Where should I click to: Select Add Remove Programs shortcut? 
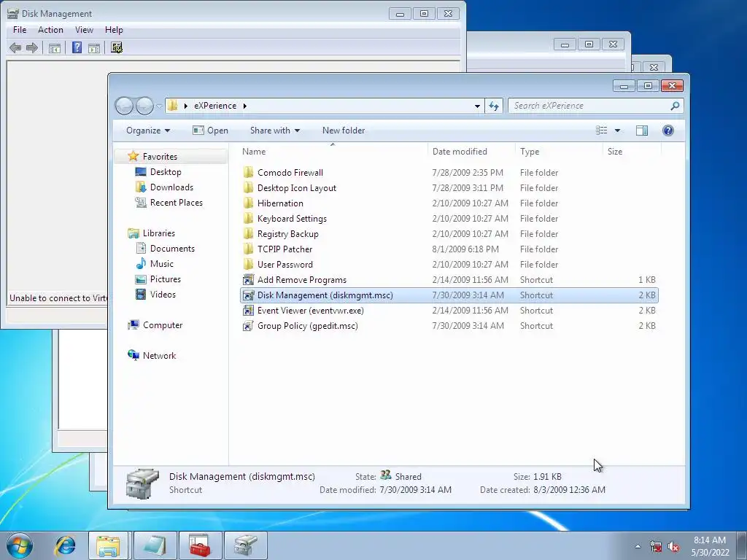tap(301, 280)
